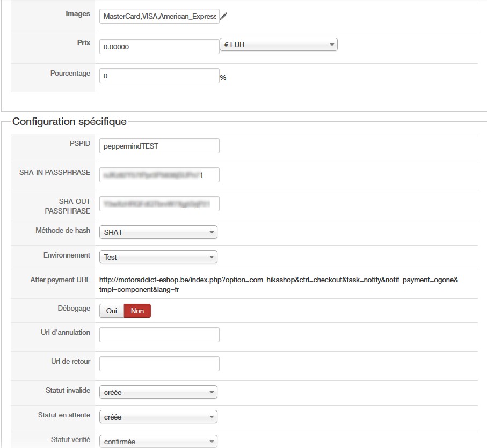Click the Pourcentage input field

point(159,76)
